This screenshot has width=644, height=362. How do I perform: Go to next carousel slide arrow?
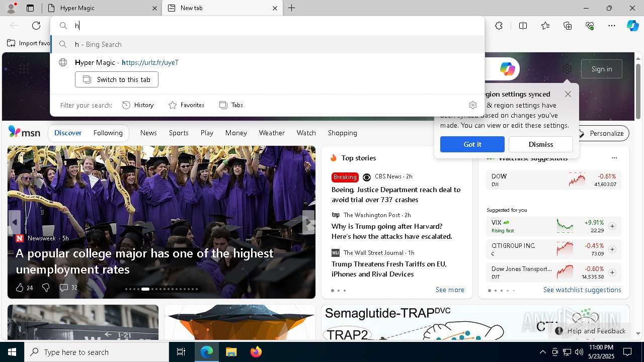click(x=308, y=222)
